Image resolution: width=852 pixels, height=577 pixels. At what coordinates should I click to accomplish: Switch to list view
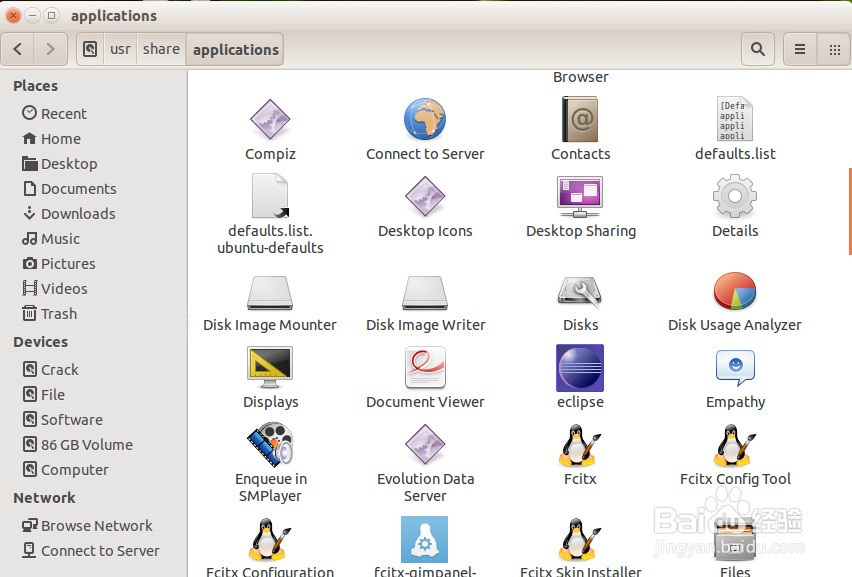pos(800,49)
